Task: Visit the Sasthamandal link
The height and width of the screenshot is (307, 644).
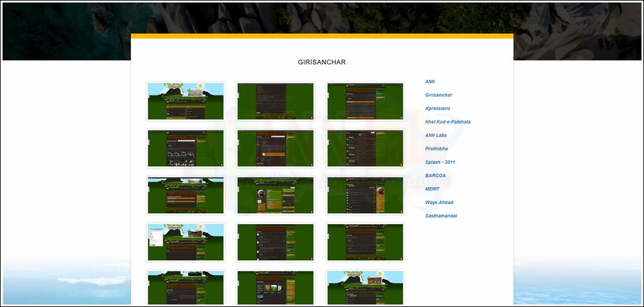Action: tap(441, 216)
